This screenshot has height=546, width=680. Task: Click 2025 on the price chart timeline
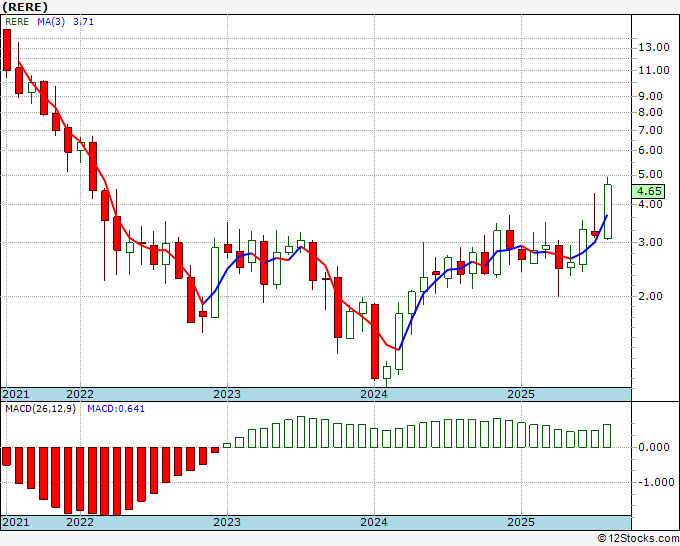tap(521, 394)
